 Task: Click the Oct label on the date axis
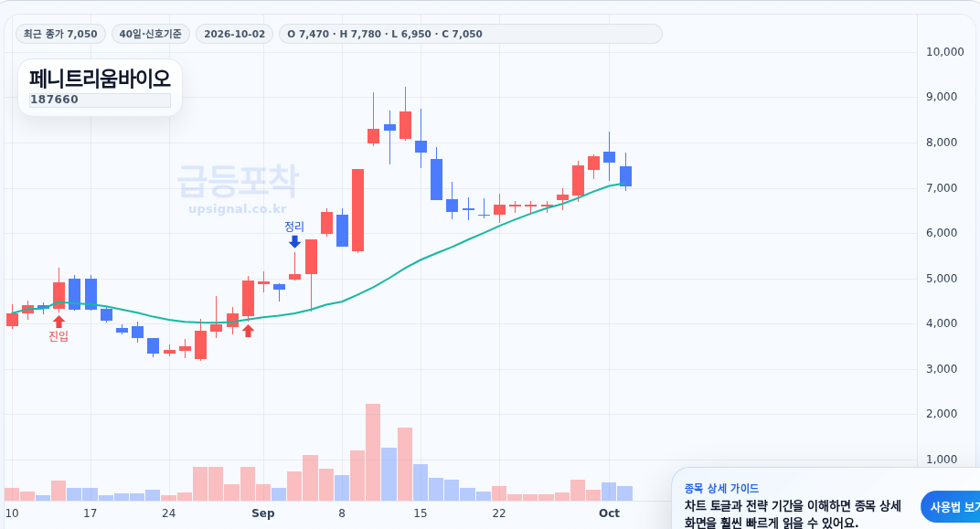tap(610, 513)
